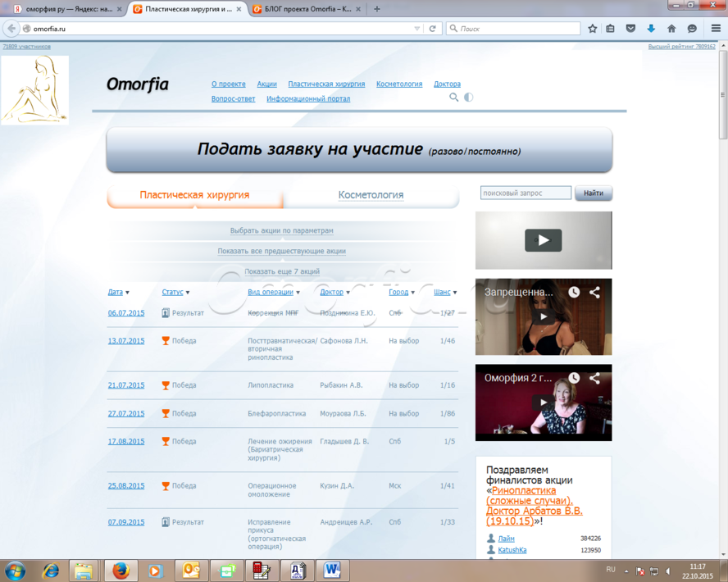Select the Пластическая хирургия tab
The width and height of the screenshot is (728, 582).
pyautogui.click(x=194, y=195)
